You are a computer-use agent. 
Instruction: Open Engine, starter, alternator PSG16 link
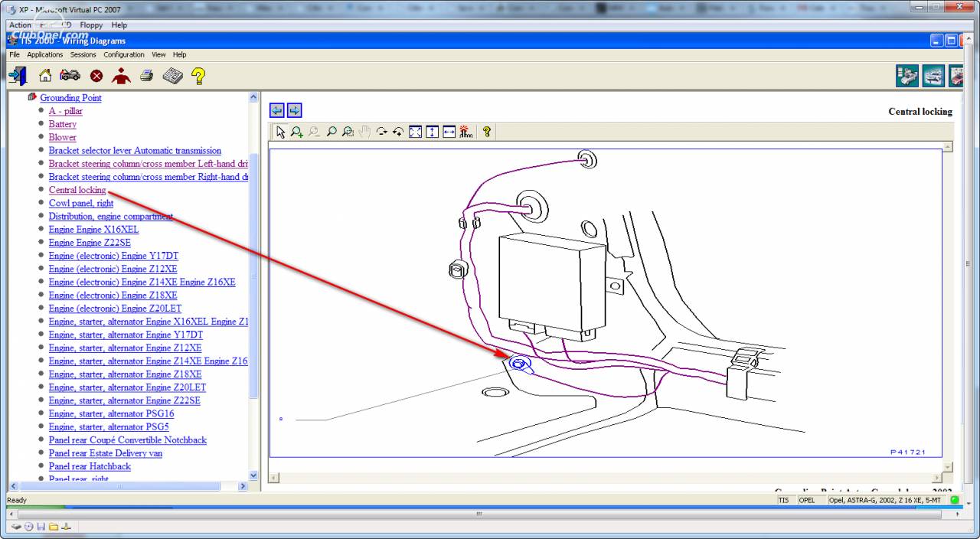[112, 413]
